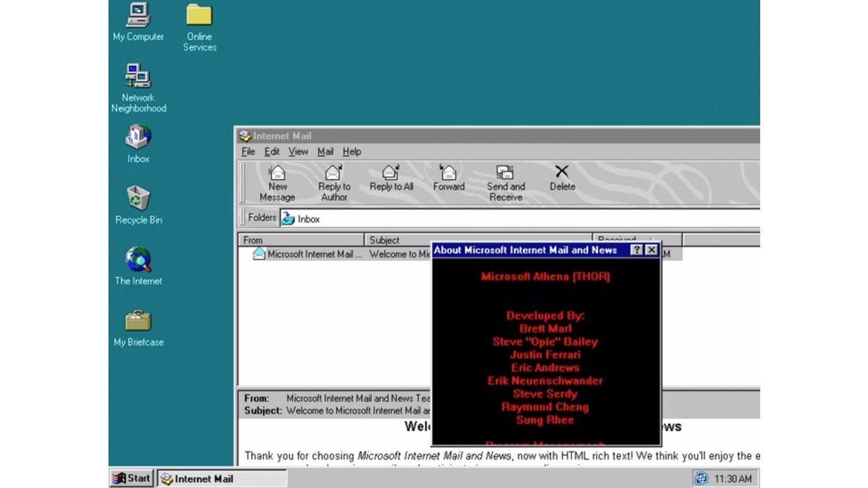Open the View menu

click(298, 152)
